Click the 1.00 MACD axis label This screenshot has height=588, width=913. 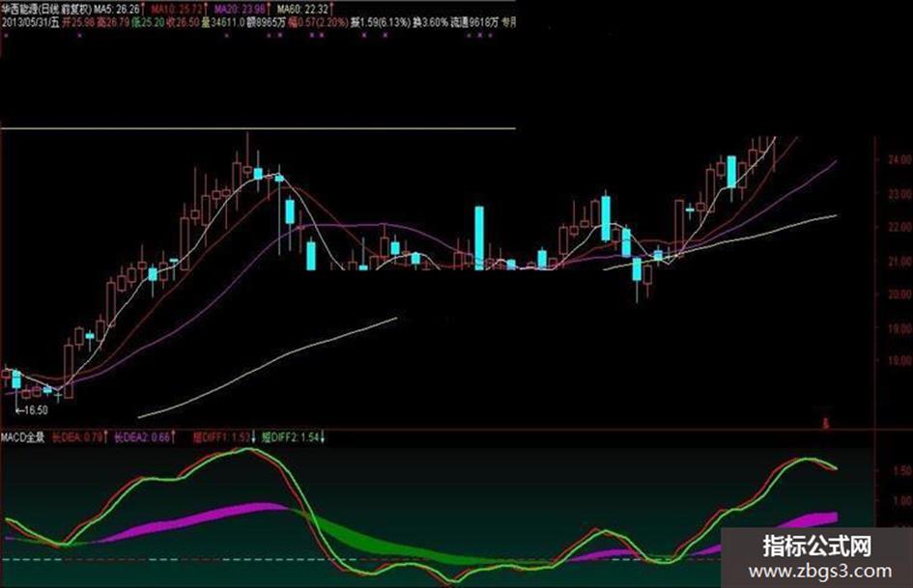(x=902, y=501)
